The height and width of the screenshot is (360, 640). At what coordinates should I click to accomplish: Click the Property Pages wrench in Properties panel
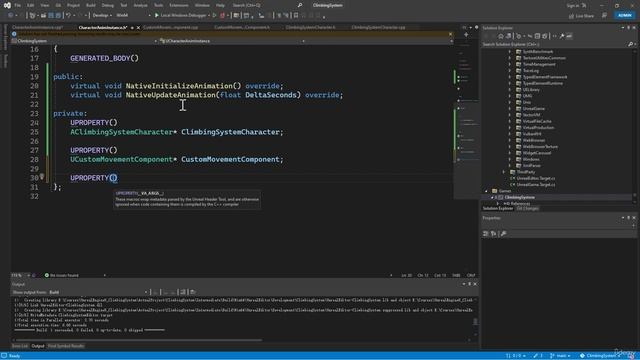pyautogui.click(x=503, y=233)
